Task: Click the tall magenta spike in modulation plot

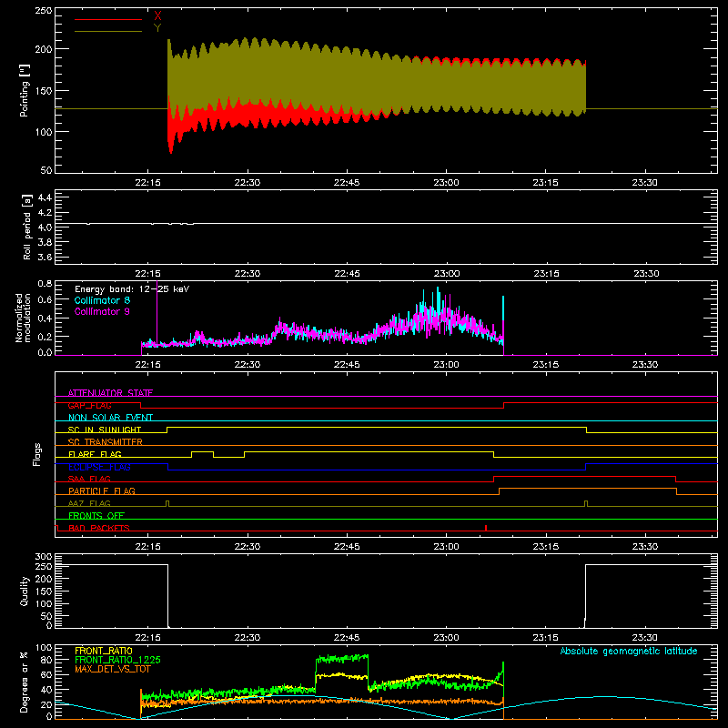Action: point(157,311)
